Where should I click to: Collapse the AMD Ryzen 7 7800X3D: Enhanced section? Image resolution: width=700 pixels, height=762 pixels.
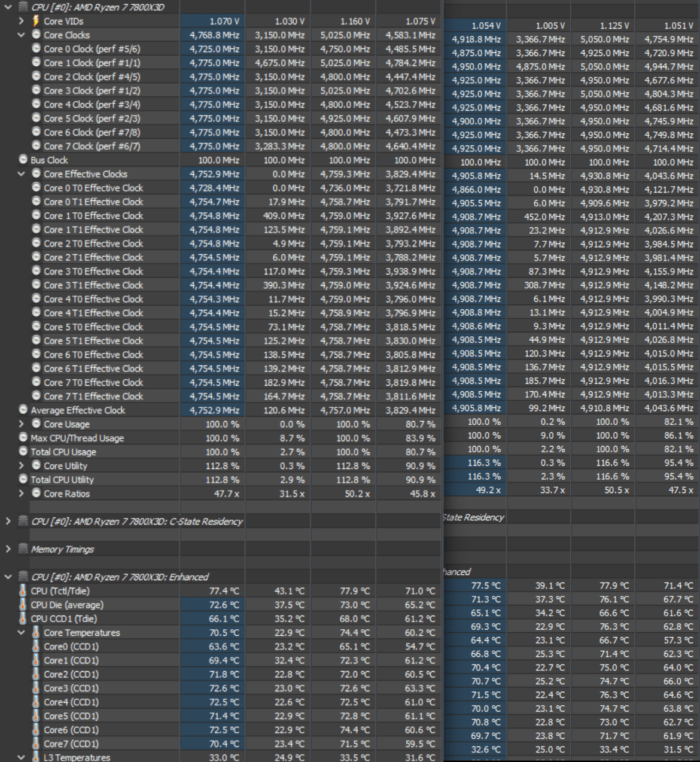8,577
